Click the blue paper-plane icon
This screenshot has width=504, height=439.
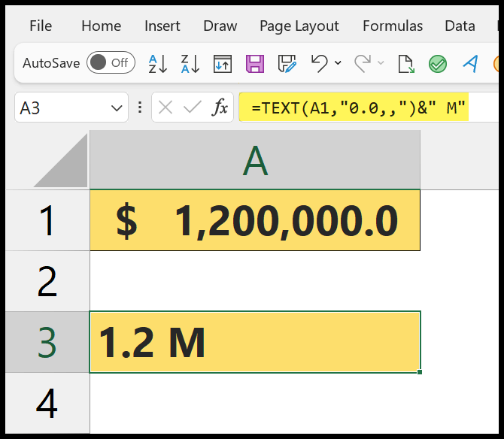coord(471,63)
